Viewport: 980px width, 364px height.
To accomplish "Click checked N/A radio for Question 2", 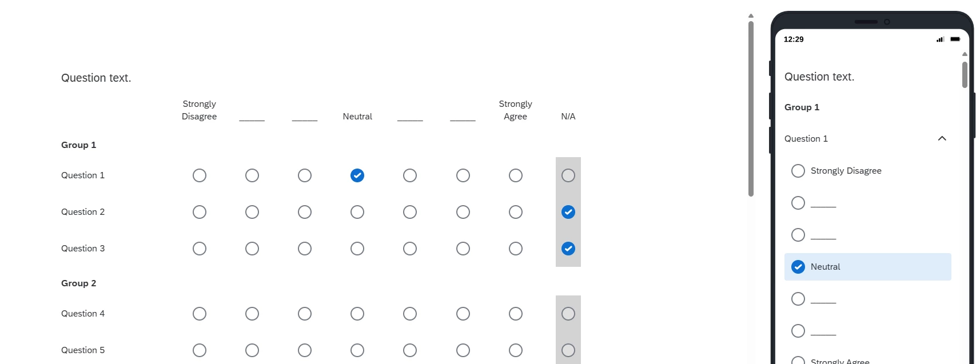I will (x=568, y=212).
